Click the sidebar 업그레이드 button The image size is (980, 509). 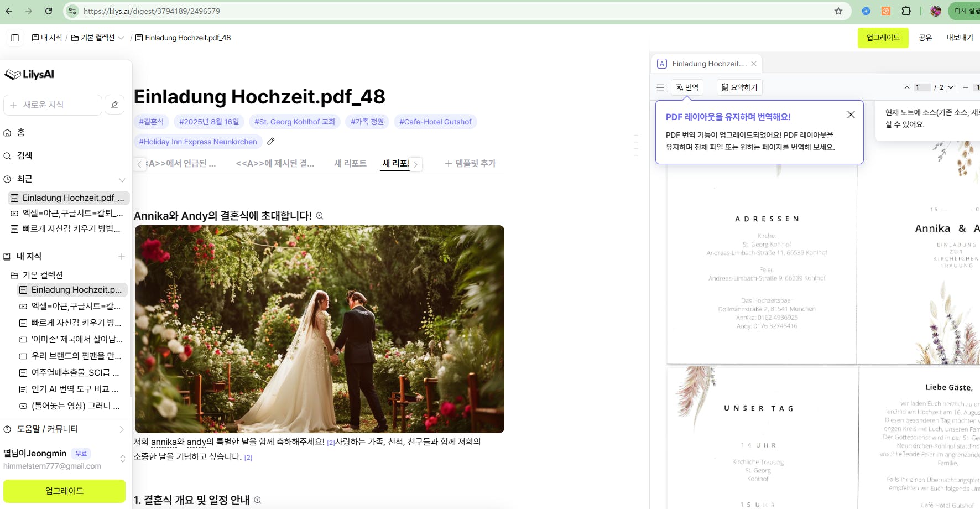[65, 491]
